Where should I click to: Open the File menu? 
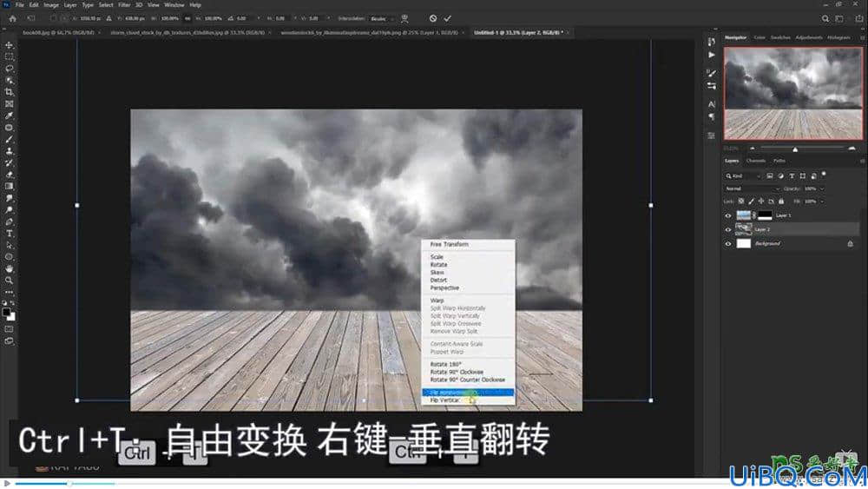pyautogui.click(x=19, y=5)
